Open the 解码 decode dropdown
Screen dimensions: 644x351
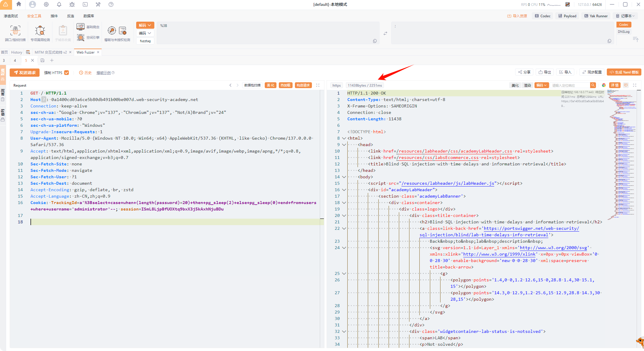pyautogui.click(x=145, y=25)
